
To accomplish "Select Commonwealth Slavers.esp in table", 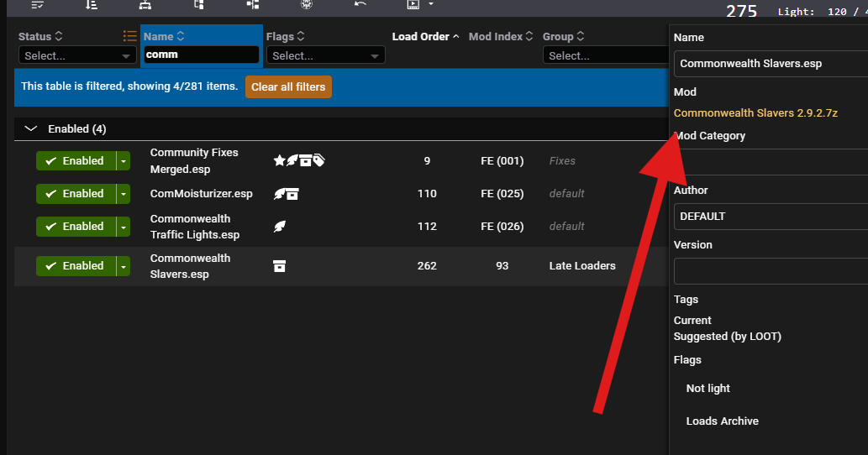I will pyautogui.click(x=190, y=266).
